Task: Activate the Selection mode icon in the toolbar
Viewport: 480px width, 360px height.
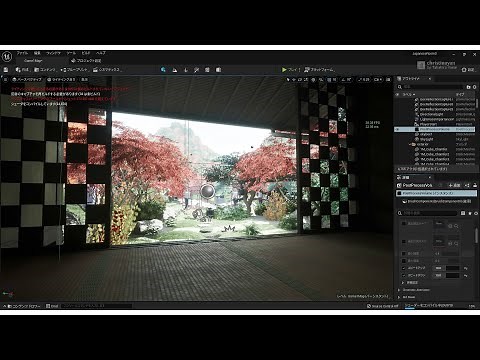Action: [163, 70]
